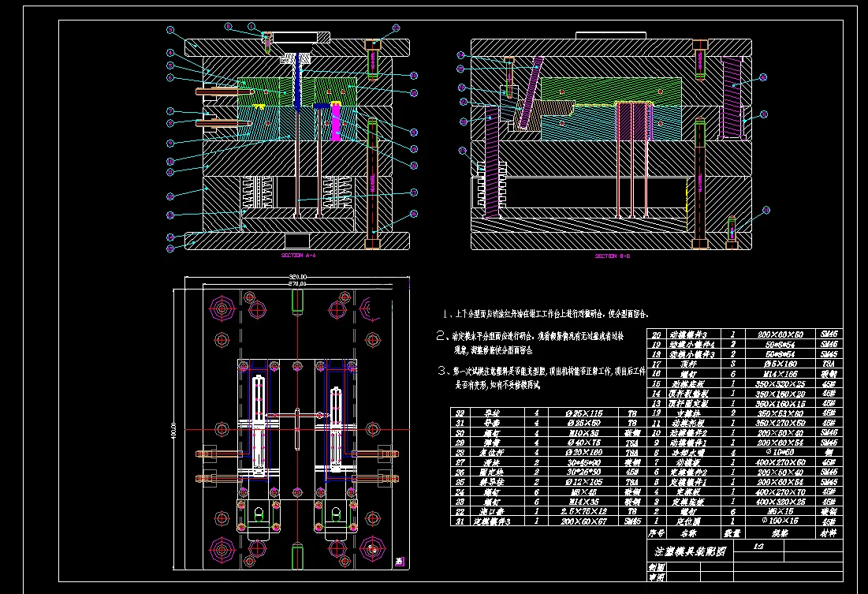Select the '400×270×60' specification cell
This screenshot has height=594, width=868.
click(780, 462)
